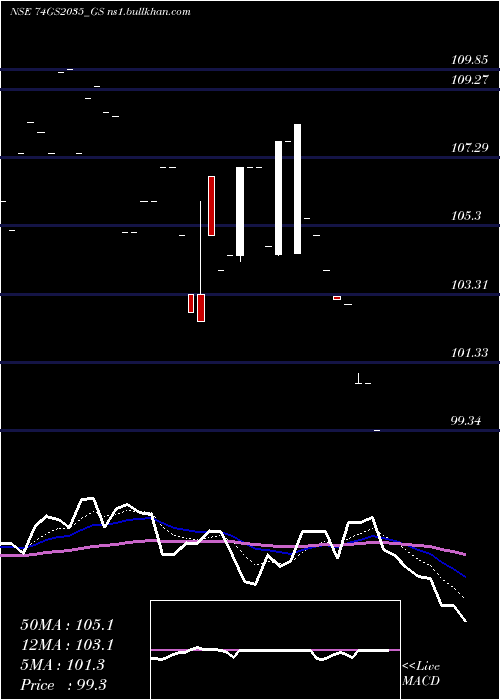The image size is (500, 700).
Task: Click the 99.34 price level label
Action: click(x=466, y=421)
